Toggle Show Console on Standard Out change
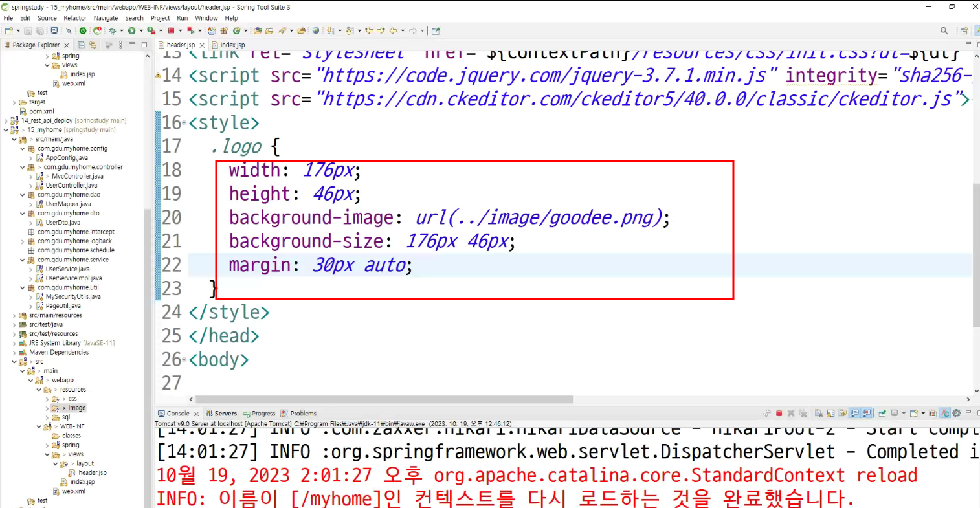Screen dimensions: 980x508 (855, 413)
